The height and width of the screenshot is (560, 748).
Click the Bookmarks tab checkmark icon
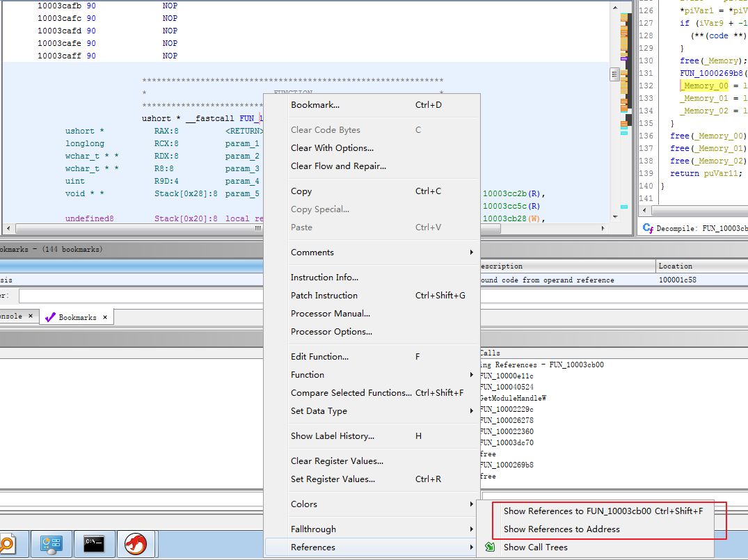pos(50,317)
